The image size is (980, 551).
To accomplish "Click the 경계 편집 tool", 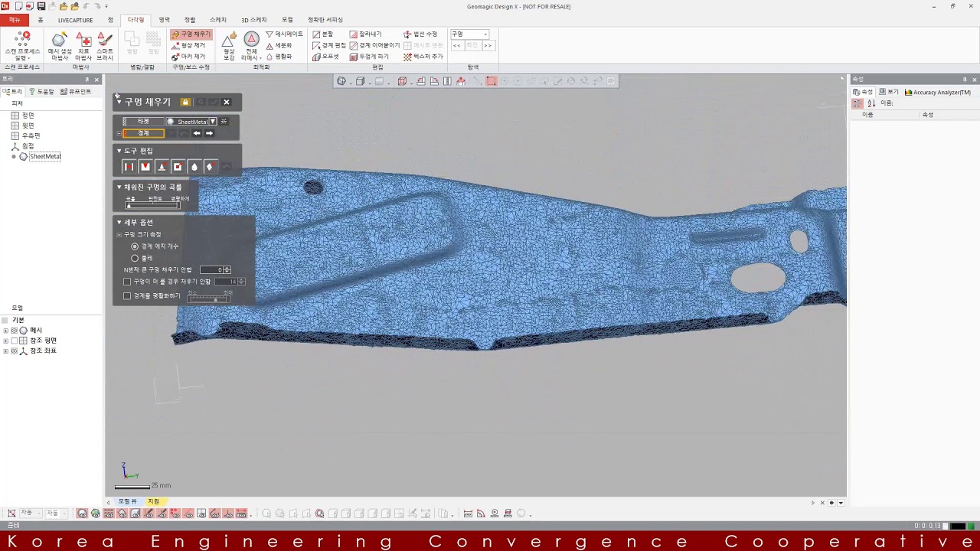I will [x=329, y=45].
